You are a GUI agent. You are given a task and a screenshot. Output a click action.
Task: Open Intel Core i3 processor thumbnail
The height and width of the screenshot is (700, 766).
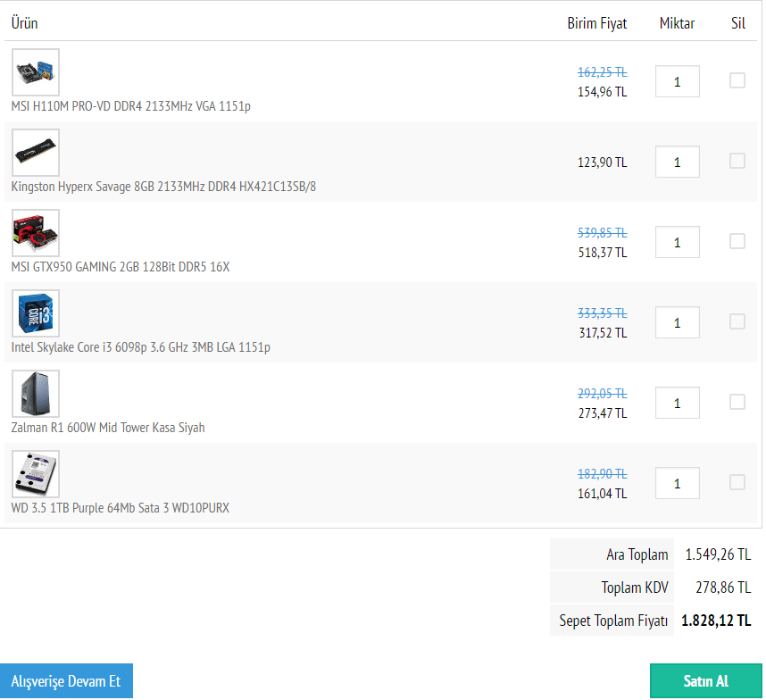pyautogui.click(x=36, y=313)
